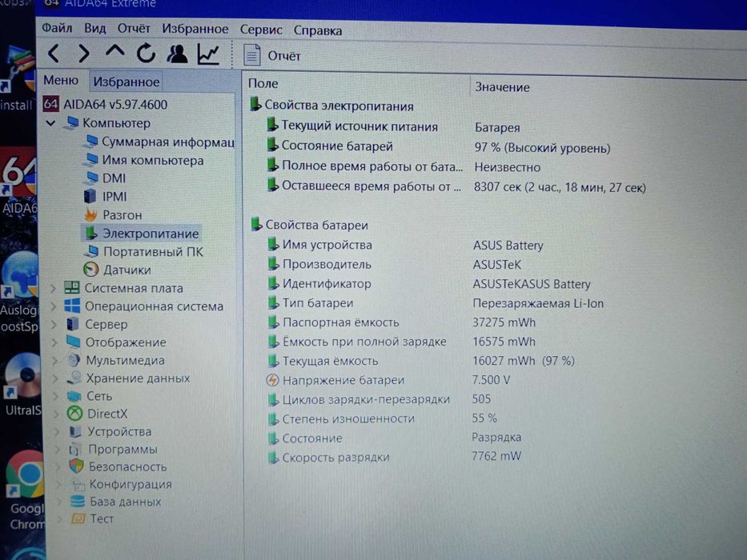The image size is (747, 560).
Task: Switch to the Меню tab
Action: 61,80
